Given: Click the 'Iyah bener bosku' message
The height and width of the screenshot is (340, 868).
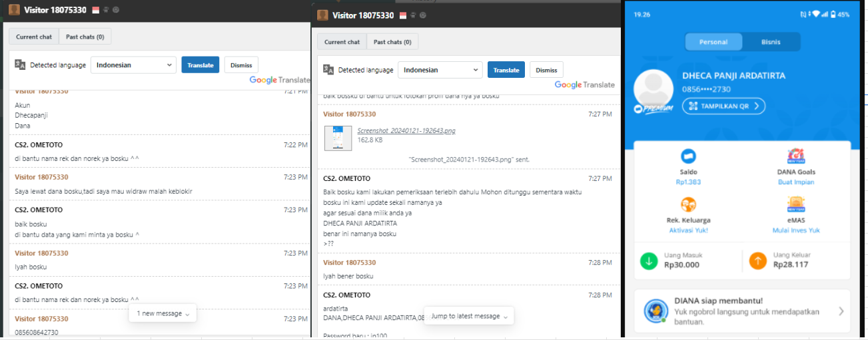Looking at the screenshot, I should click(x=348, y=276).
